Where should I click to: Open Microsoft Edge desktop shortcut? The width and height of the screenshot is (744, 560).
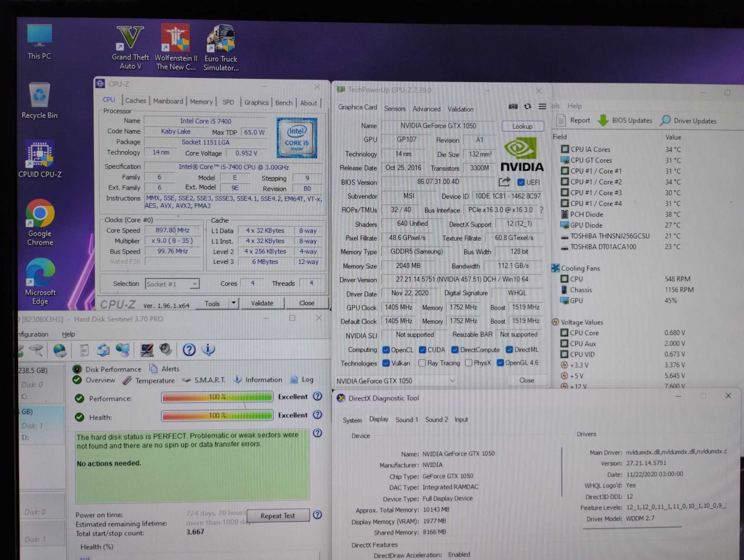coord(40,281)
